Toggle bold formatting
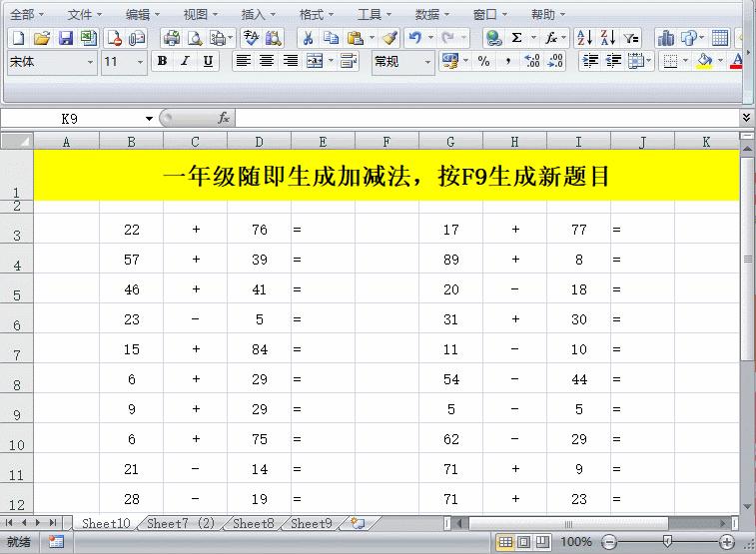Viewport: 756px width, 554px height. [x=163, y=61]
